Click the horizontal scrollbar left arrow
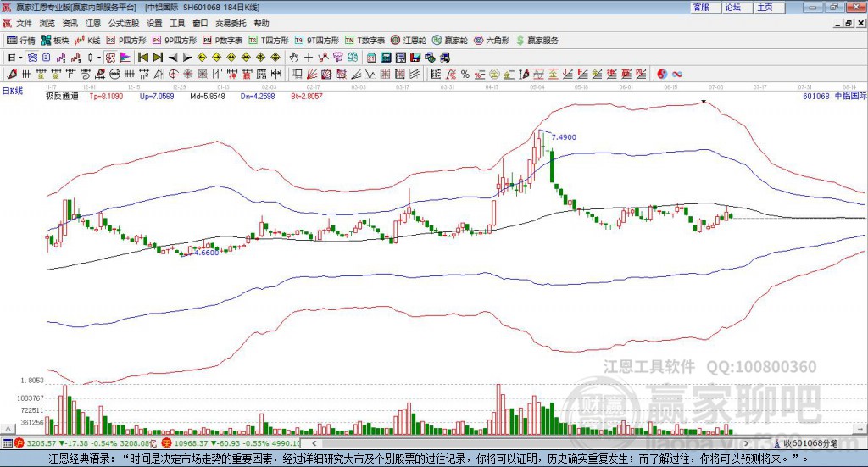The width and height of the screenshot is (868, 467). [314, 443]
